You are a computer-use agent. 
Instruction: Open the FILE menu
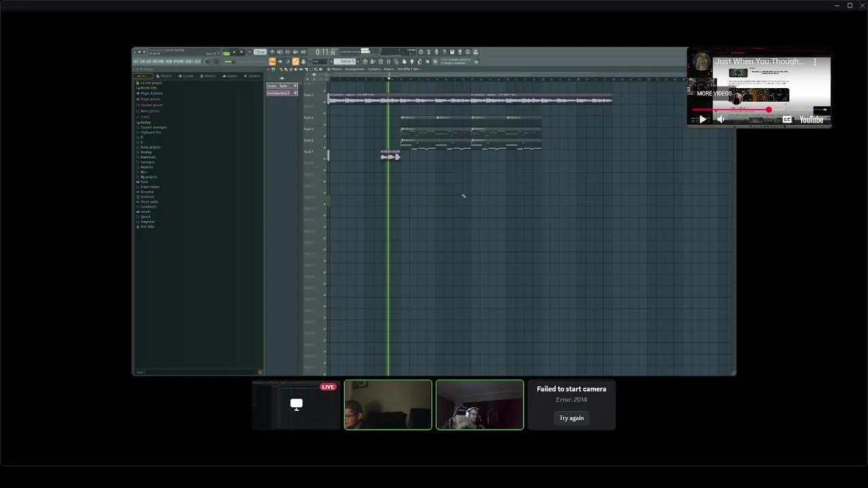click(x=135, y=61)
